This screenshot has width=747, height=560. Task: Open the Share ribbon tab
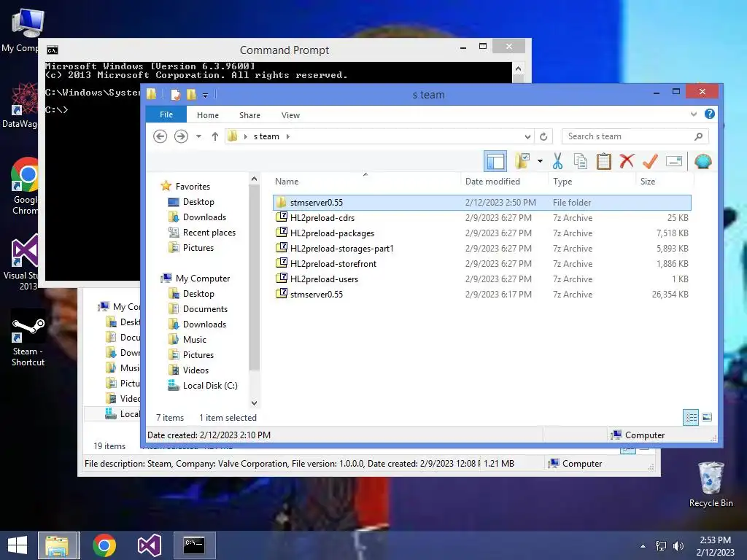tap(249, 115)
